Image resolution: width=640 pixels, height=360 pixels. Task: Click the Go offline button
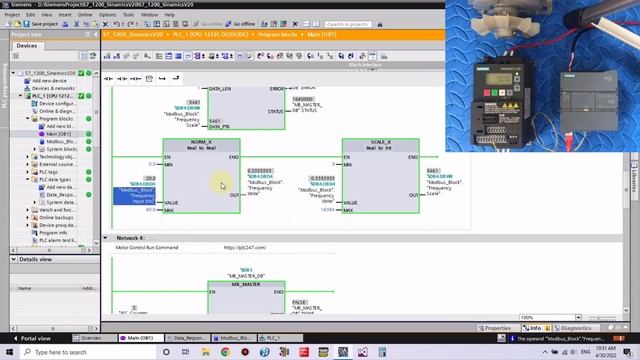tap(240, 24)
